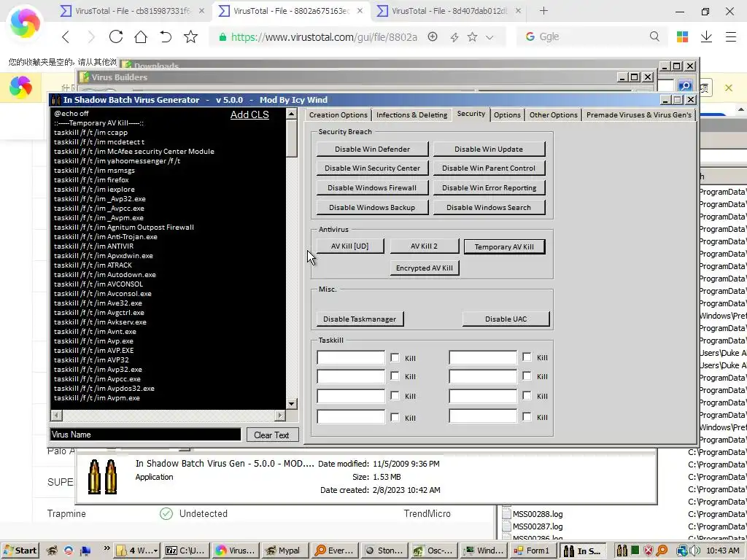747x560 pixels.
Task: Click the star icon inside address bar
Action: [x=472, y=36]
